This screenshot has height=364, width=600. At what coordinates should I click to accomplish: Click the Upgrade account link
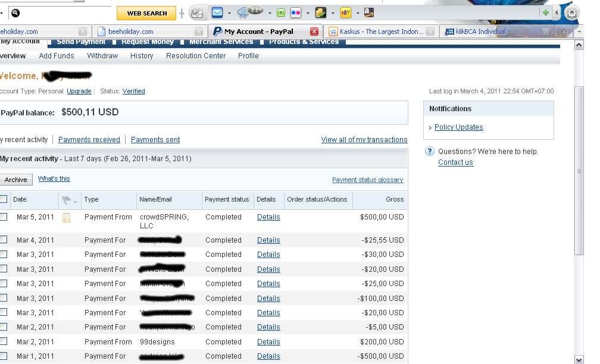click(x=79, y=91)
